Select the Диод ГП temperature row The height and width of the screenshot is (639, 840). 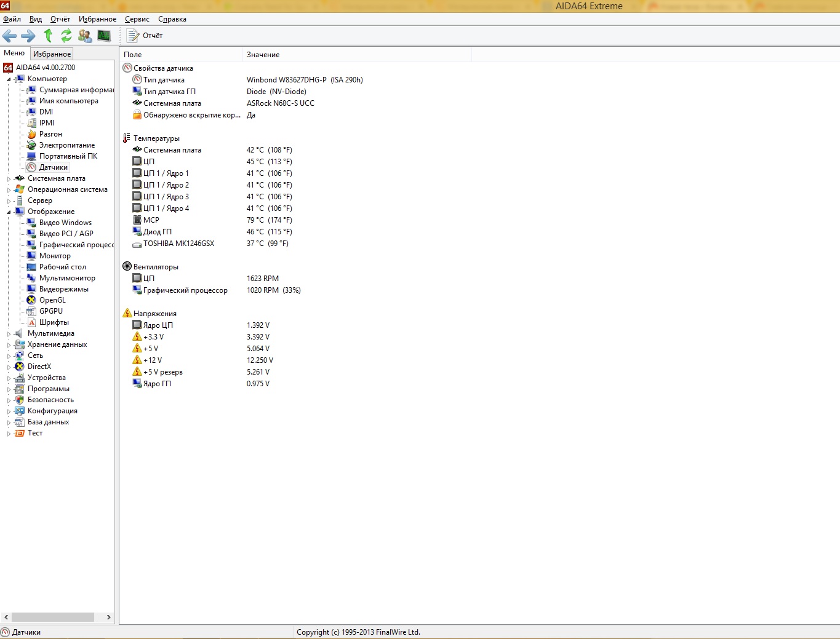(x=212, y=232)
